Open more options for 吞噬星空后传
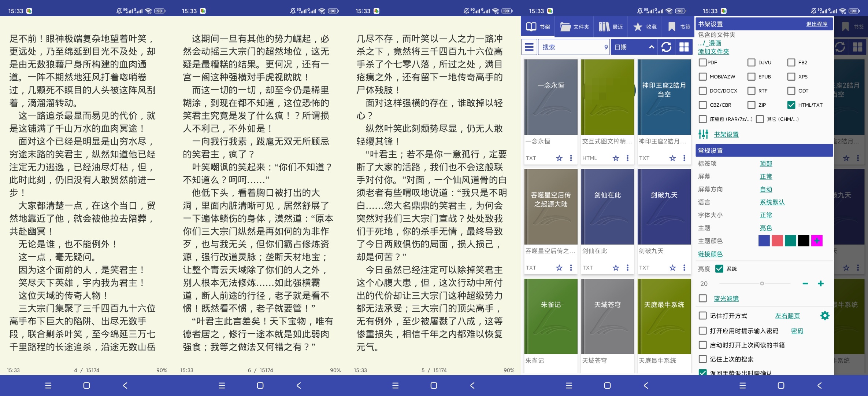Screen dimensions: 868x396 point(571,268)
